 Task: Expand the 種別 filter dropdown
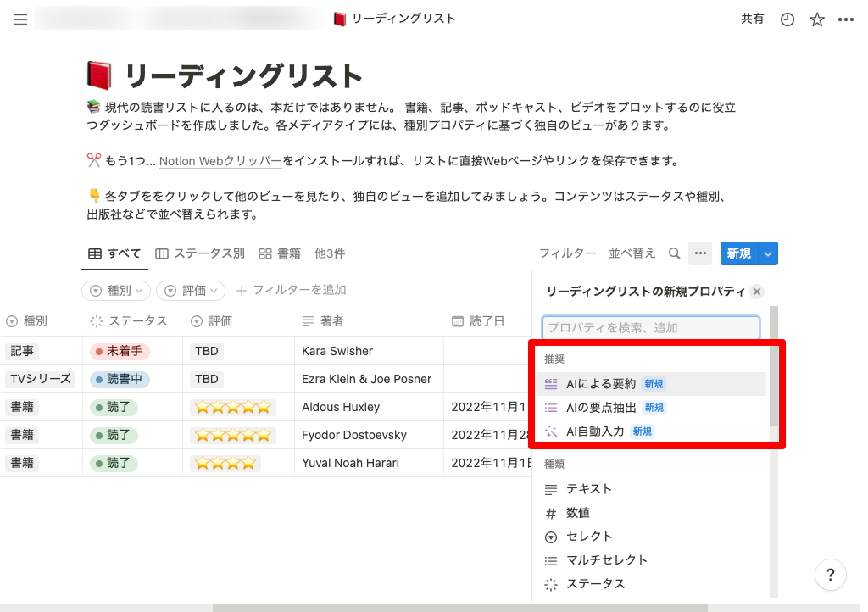116,291
